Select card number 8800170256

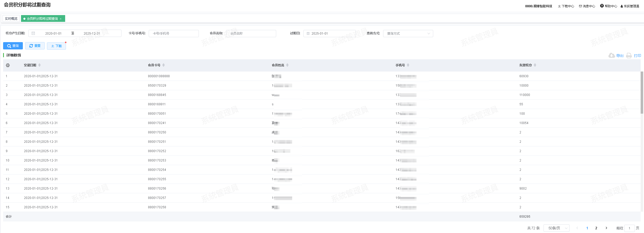(157, 189)
